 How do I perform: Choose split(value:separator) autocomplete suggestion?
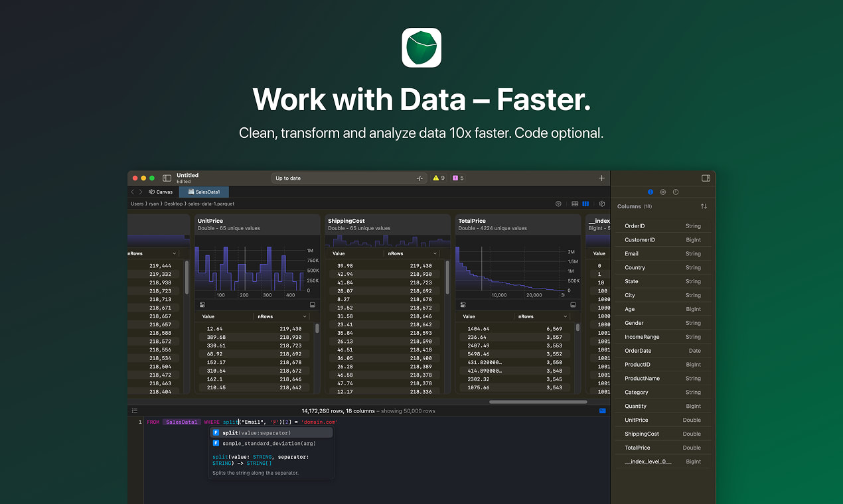(272, 432)
